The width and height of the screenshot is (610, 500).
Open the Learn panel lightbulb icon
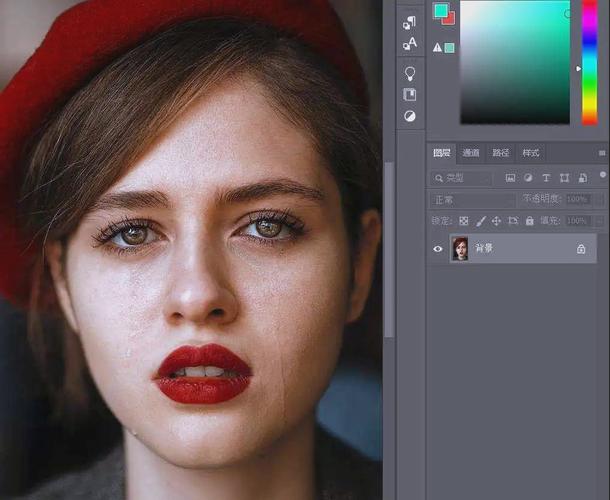(x=410, y=73)
